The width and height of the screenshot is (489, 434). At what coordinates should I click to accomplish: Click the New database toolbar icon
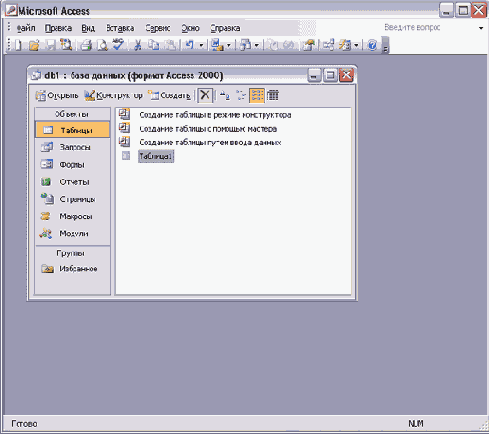(x=18, y=45)
